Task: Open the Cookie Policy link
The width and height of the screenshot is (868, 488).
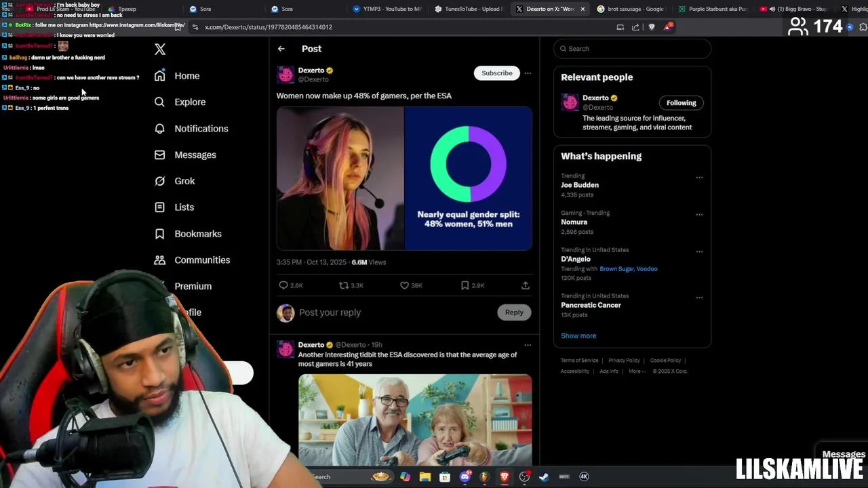Action: pos(665,361)
